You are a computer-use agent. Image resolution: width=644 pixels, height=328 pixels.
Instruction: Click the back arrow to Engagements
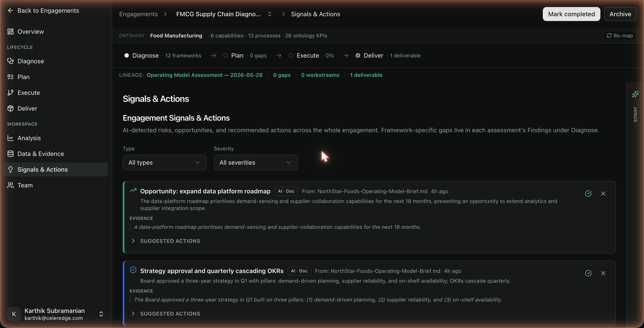[10, 11]
